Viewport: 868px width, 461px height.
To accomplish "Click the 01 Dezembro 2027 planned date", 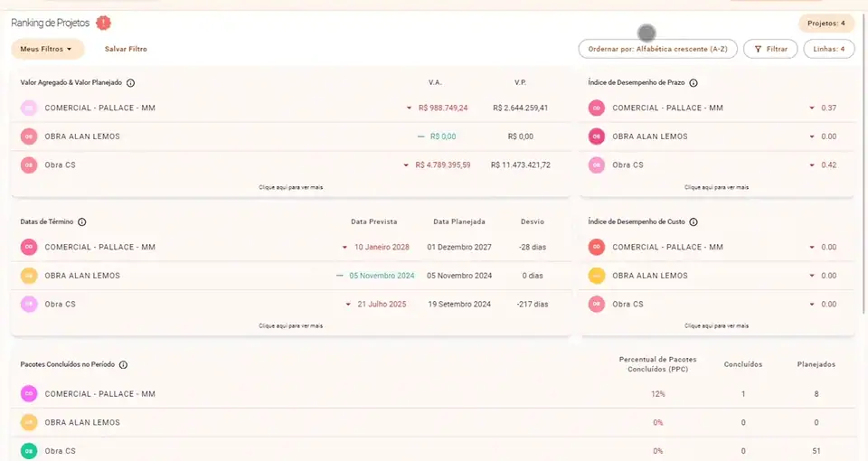I will [459, 248].
